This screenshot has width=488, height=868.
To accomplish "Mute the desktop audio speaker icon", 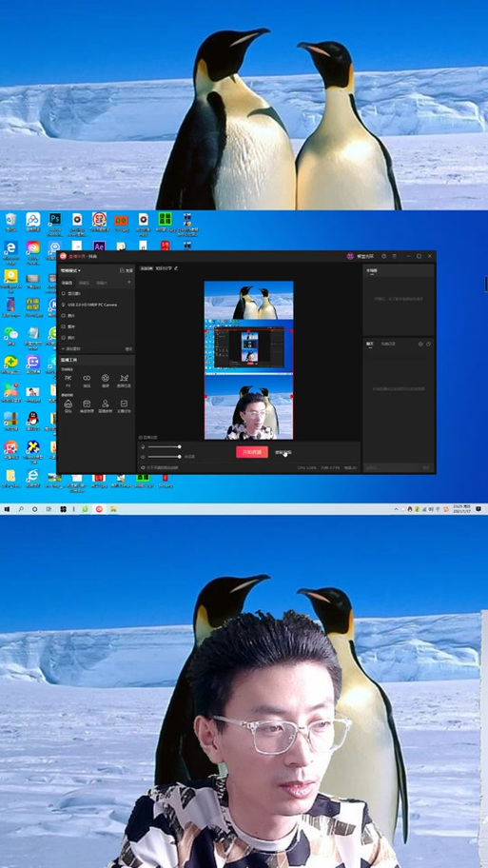I will pos(144,457).
